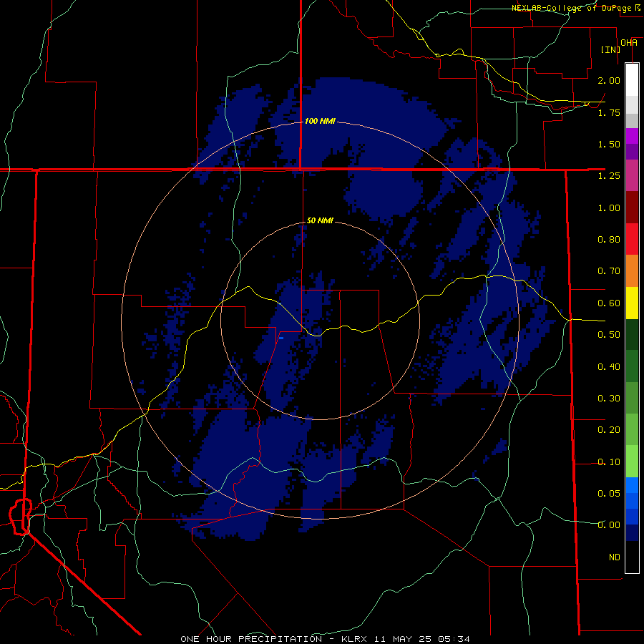This screenshot has width=644, height=644.
Task: Select the white 2.00 inch legend swatch
Action: [632, 80]
